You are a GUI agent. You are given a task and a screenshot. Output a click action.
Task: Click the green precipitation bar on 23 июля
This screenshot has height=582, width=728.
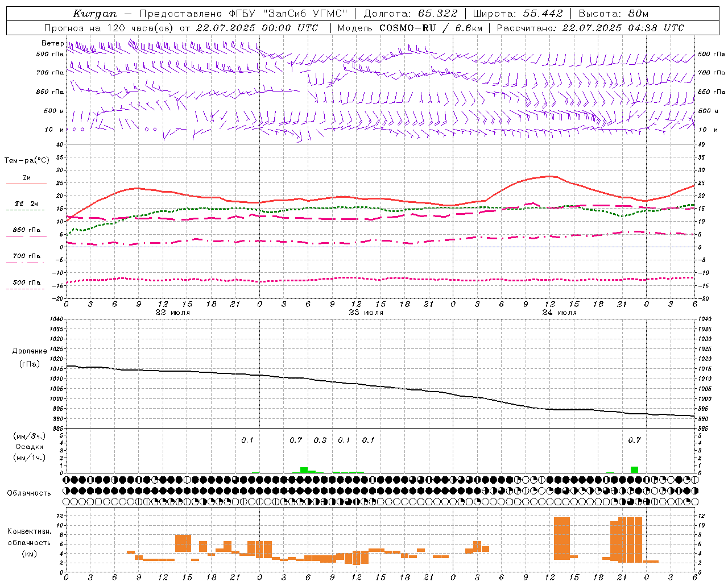click(304, 470)
